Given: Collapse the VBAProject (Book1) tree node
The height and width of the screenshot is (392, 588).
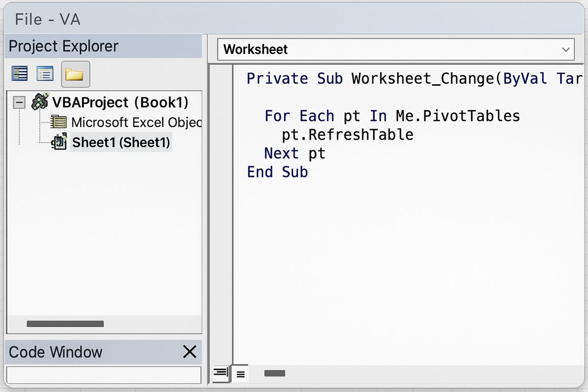Looking at the screenshot, I should tap(19, 103).
